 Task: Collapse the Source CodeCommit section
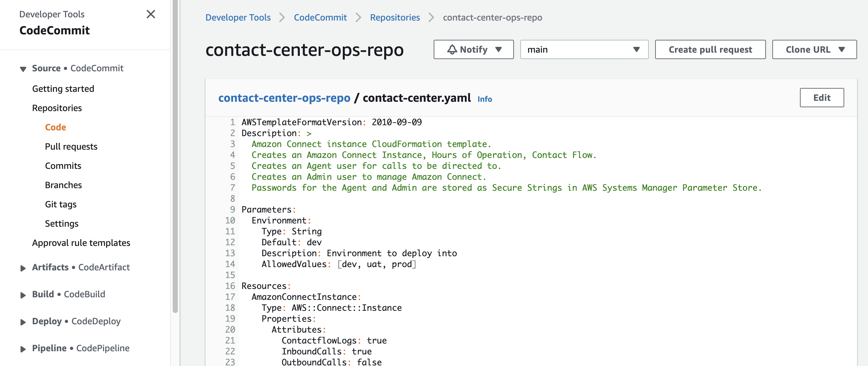click(23, 69)
